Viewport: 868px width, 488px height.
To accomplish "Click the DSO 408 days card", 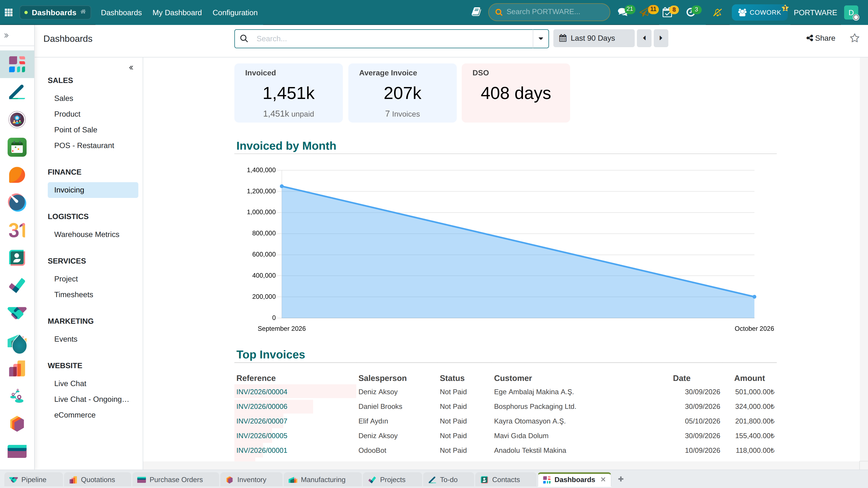I will coord(516,93).
